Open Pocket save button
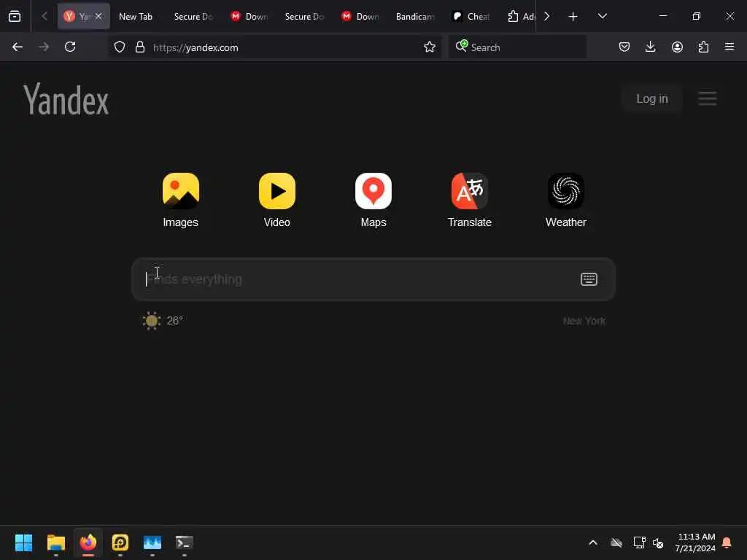Screen dimensions: 747x560 (x=624, y=47)
